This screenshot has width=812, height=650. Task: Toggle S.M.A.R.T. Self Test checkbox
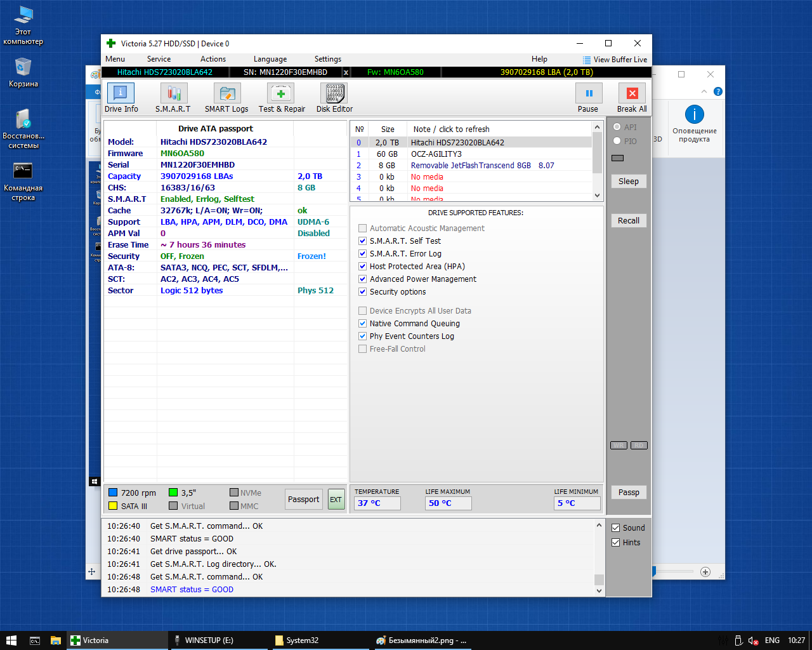(363, 241)
